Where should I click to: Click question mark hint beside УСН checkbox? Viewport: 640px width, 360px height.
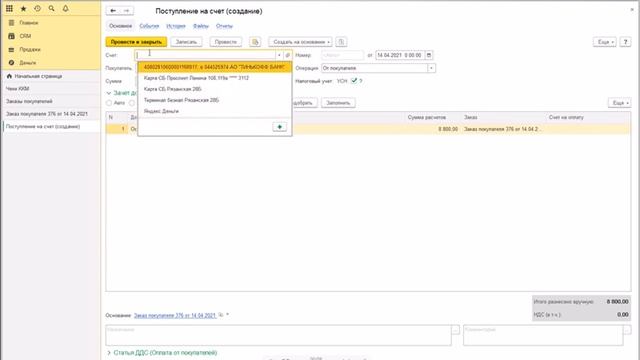tap(361, 81)
